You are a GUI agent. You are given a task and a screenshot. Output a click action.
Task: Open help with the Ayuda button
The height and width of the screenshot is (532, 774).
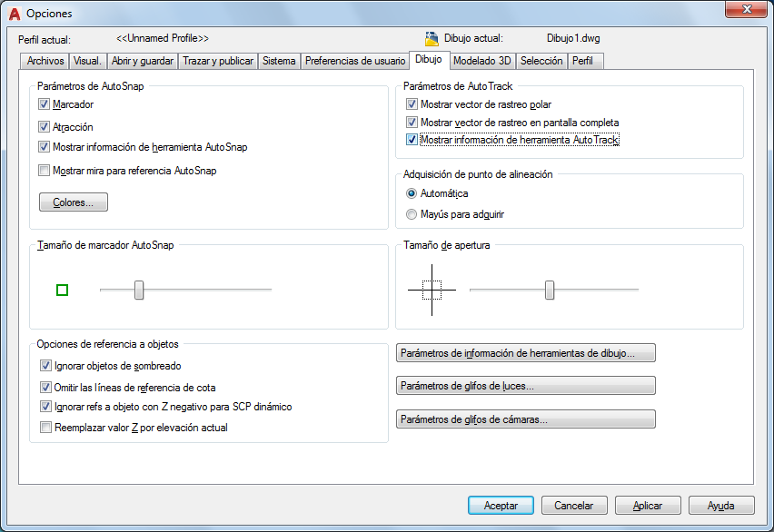point(721,506)
